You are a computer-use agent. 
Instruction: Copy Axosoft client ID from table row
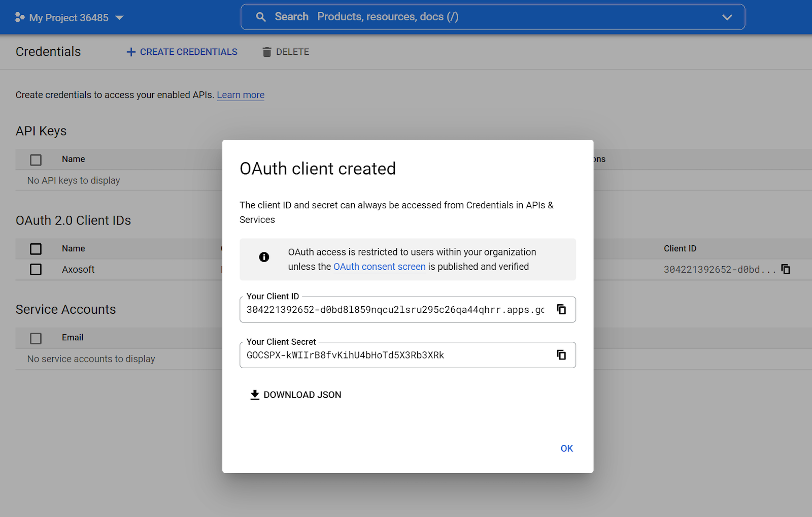(x=786, y=269)
